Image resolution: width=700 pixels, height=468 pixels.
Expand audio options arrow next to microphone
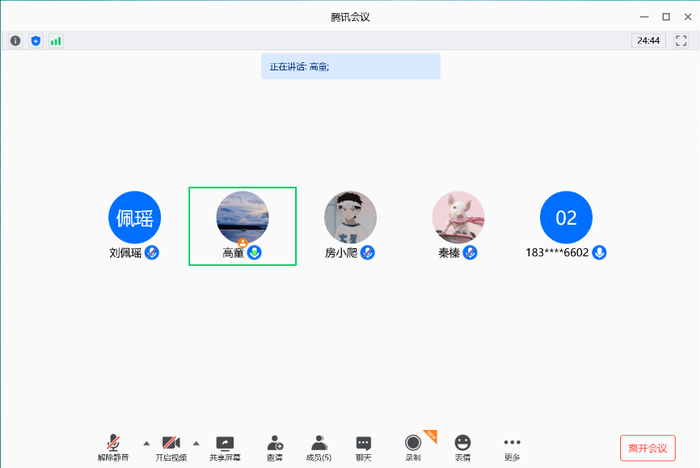146,443
